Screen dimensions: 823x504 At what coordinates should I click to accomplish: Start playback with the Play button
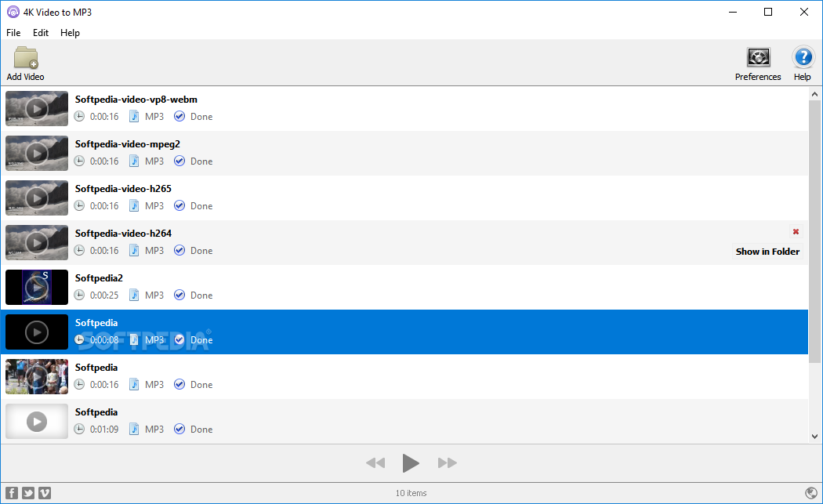coord(411,463)
